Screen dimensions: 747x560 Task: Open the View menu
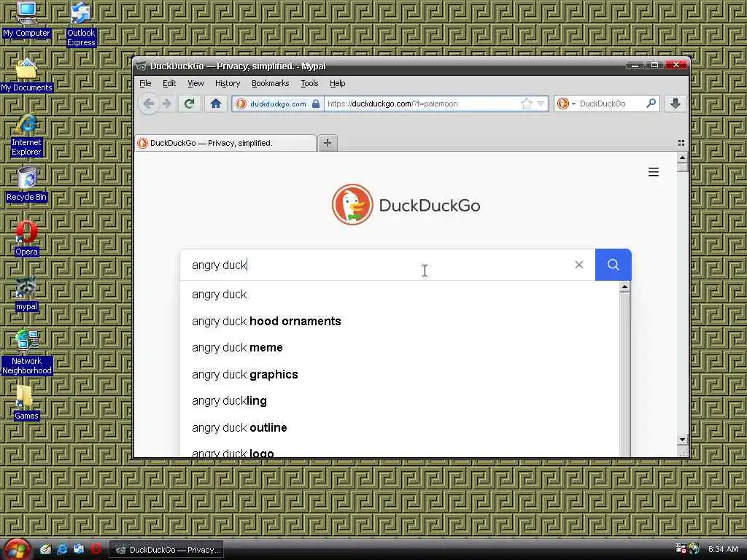(x=196, y=83)
